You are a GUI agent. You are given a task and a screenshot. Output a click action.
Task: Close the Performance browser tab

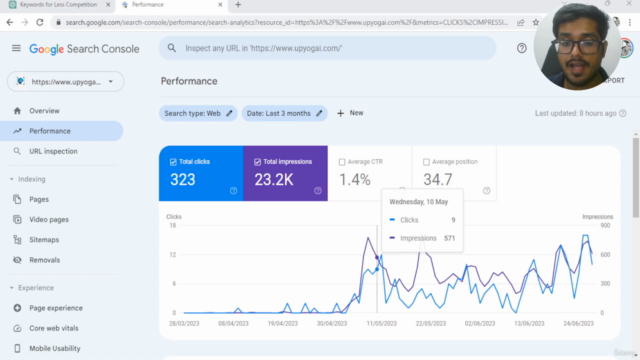point(220,5)
